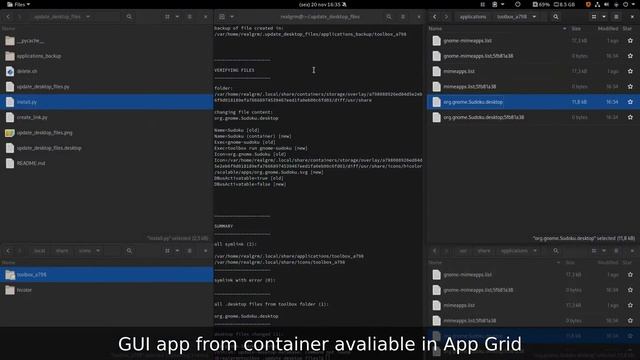The height and width of the screenshot is (360, 640).
Task: Star mimeapps.list in toolbox_a798 window
Action: click(630, 71)
